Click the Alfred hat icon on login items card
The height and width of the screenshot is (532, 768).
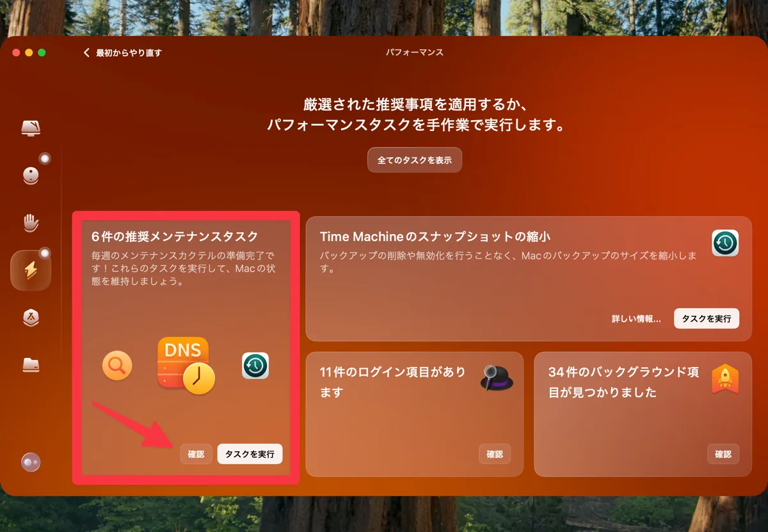click(x=497, y=378)
